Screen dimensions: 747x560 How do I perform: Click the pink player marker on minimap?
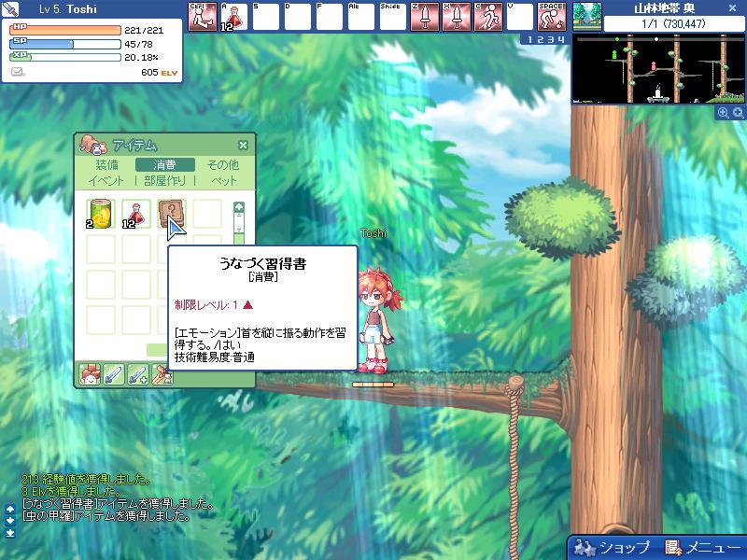pyautogui.click(x=654, y=65)
